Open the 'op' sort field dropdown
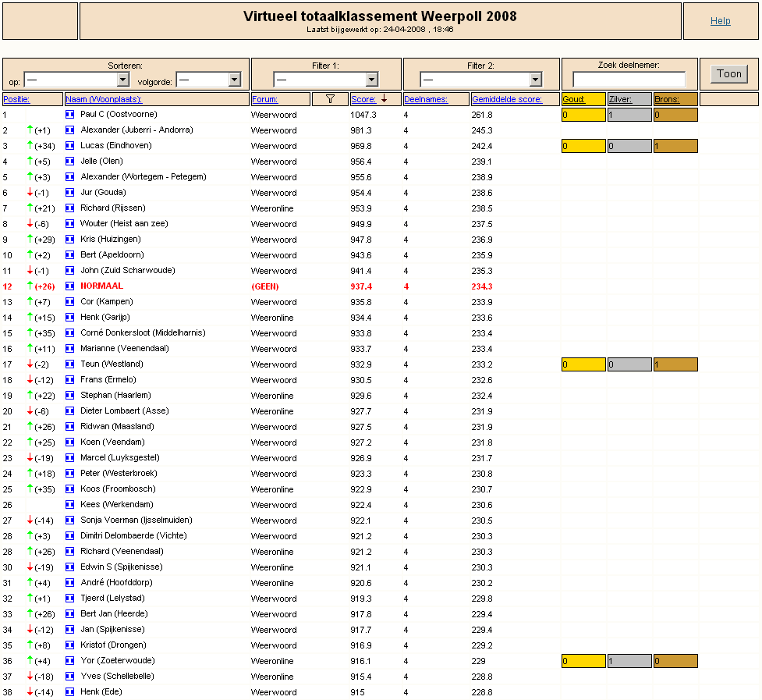This screenshot has width=762, height=700. pyautogui.click(x=76, y=80)
